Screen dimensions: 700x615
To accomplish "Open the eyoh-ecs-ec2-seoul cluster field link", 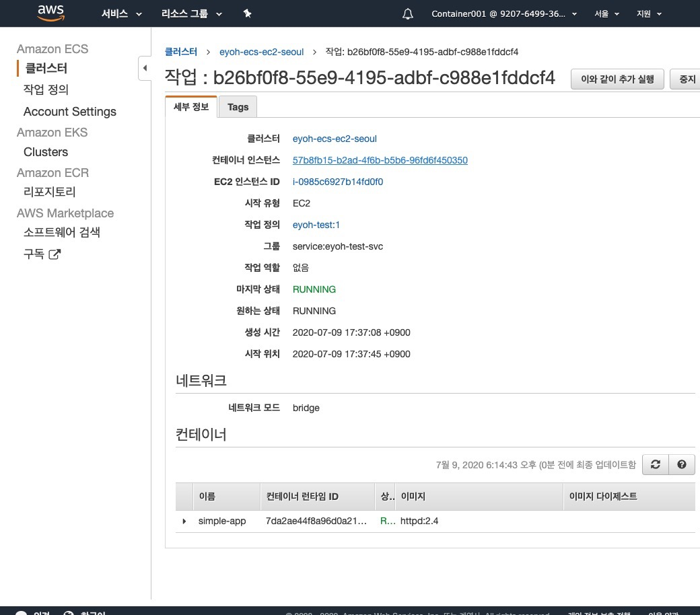I will pyautogui.click(x=335, y=139).
